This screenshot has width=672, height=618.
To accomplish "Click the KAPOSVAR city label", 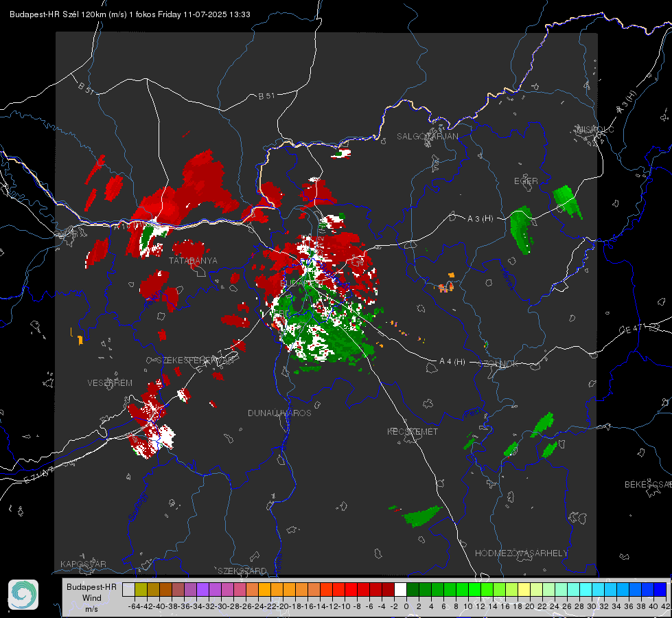I will pyautogui.click(x=83, y=564).
